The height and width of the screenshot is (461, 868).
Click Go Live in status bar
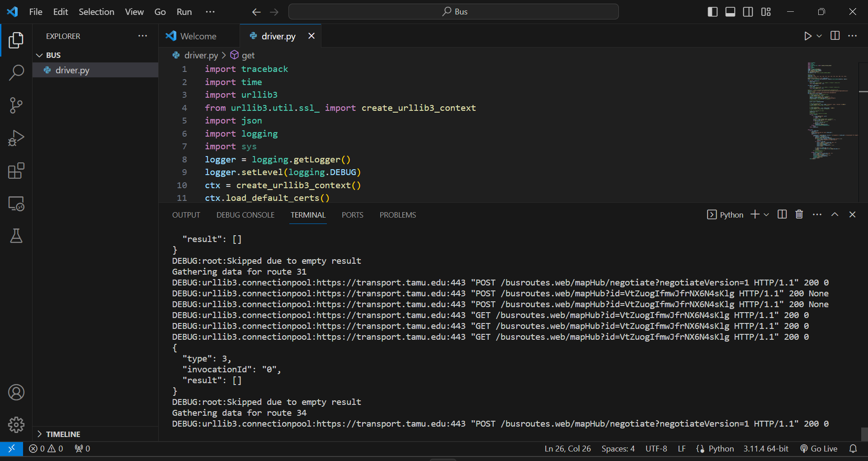click(x=819, y=448)
